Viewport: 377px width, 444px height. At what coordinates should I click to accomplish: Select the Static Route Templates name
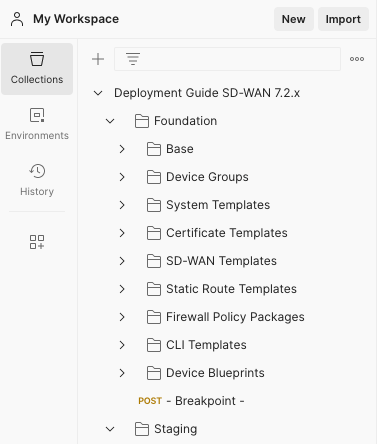pos(231,289)
